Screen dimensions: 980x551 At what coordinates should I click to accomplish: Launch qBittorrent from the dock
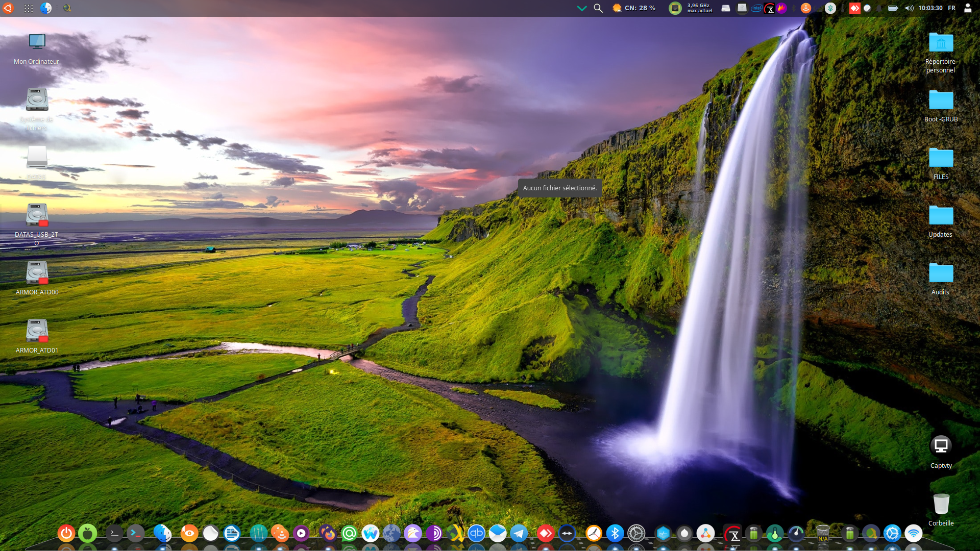476,534
